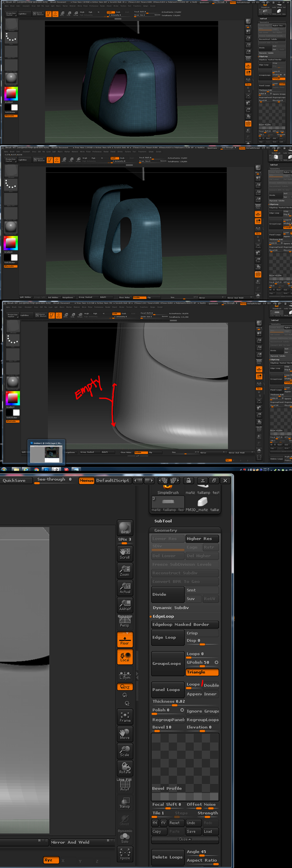Toggle Transp transparency icon
Screen dimensions: 292x868
pos(125,803)
